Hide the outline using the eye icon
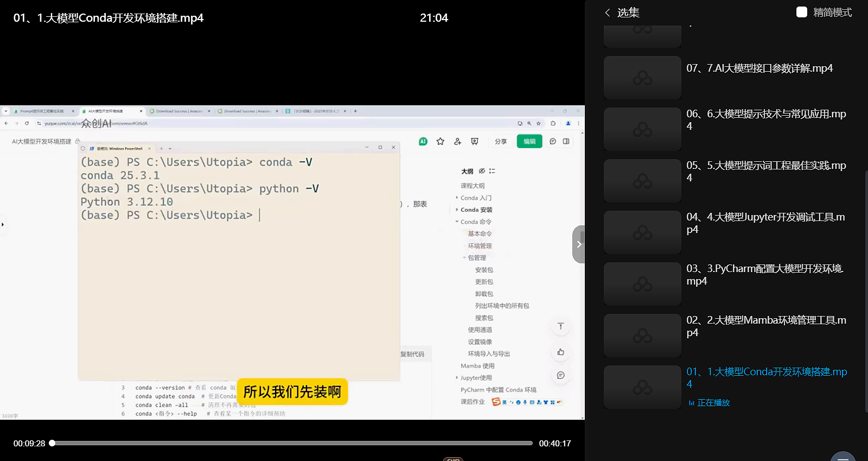The width and height of the screenshot is (868, 461). pyautogui.click(x=482, y=171)
